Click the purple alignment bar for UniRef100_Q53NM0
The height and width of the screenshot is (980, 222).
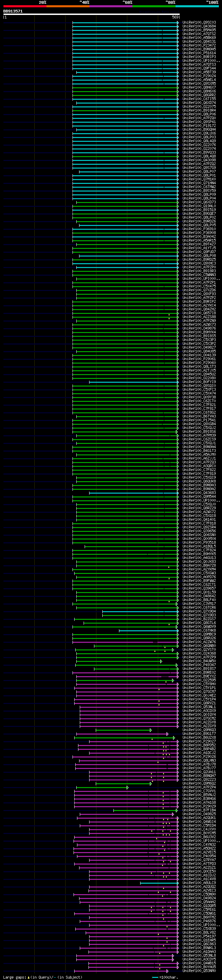tap(121, 971)
